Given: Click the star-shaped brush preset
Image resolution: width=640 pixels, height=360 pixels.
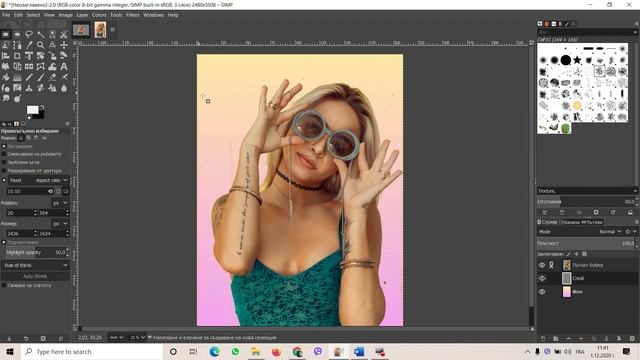Looking at the screenshot, I should coord(577,60).
